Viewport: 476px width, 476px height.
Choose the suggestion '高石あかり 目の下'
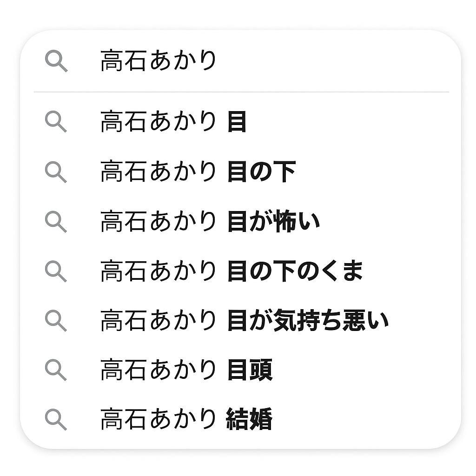point(198,172)
